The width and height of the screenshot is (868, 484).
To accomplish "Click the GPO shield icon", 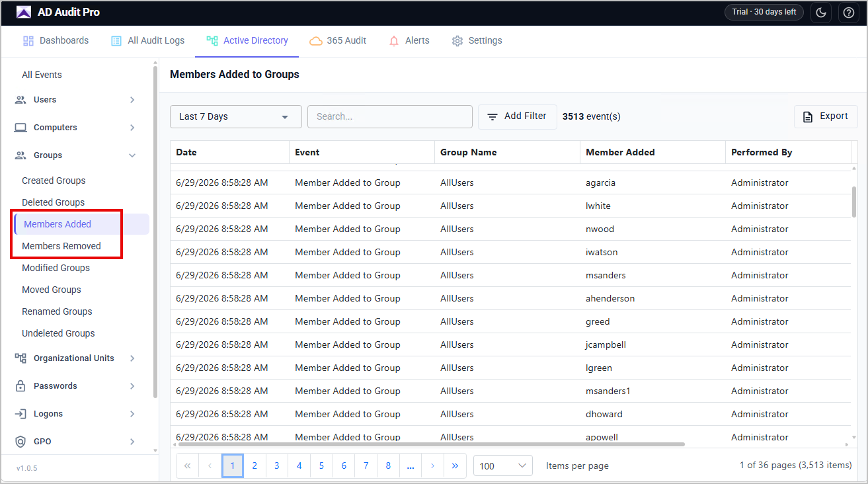I will click(x=20, y=442).
